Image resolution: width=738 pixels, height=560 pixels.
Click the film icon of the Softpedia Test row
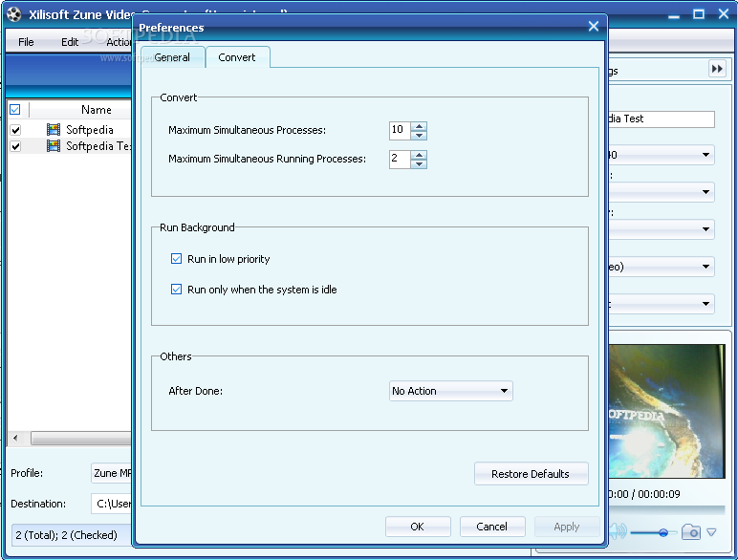pyautogui.click(x=54, y=146)
